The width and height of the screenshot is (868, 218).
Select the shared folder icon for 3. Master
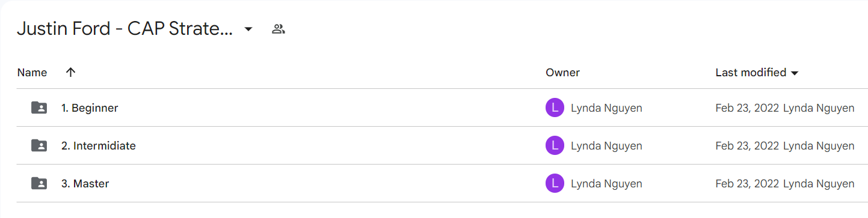[x=39, y=183]
